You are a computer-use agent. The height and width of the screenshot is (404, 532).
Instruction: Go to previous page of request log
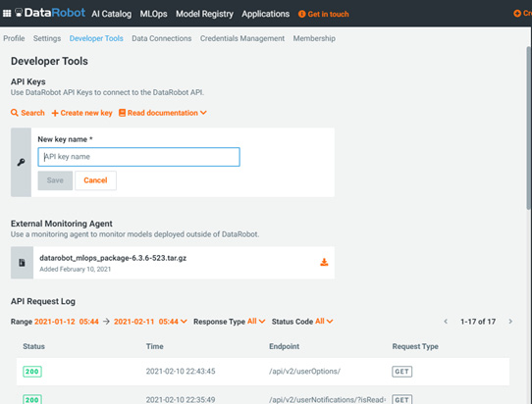(446, 322)
